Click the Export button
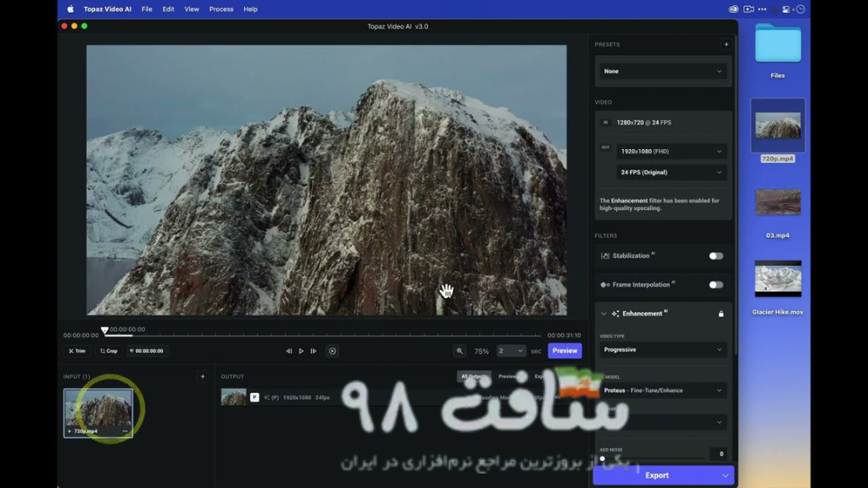Image resolution: width=868 pixels, height=488 pixels. (x=657, y=475)
